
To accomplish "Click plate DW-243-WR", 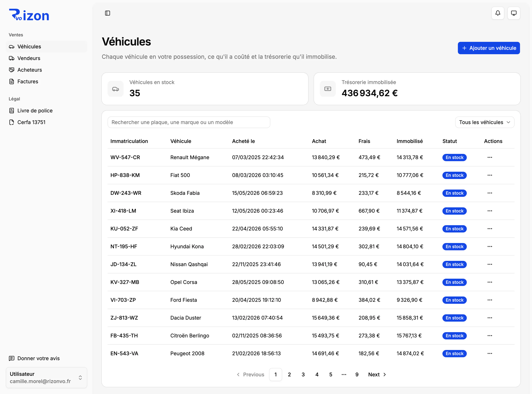I will click(x=126, y=193).
